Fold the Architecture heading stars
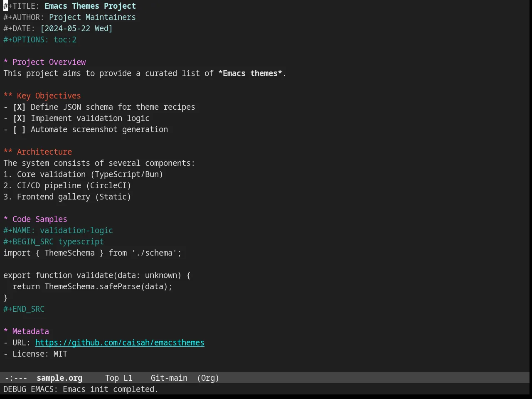 click(8, 152)
